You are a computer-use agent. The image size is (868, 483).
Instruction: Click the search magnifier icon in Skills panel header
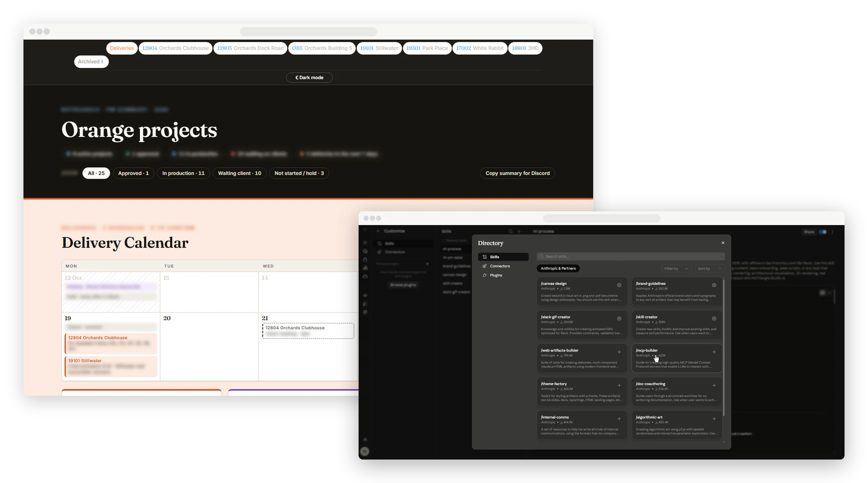point(510,231)
